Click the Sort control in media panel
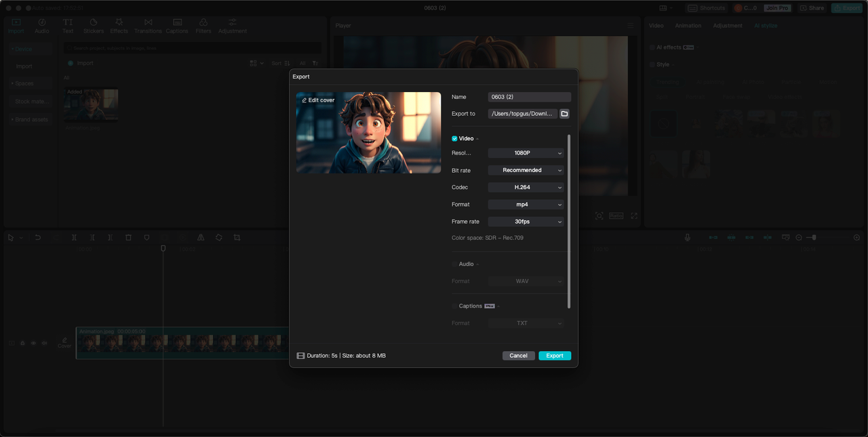This screenshot has width=868, height=437. click(281, 63)
